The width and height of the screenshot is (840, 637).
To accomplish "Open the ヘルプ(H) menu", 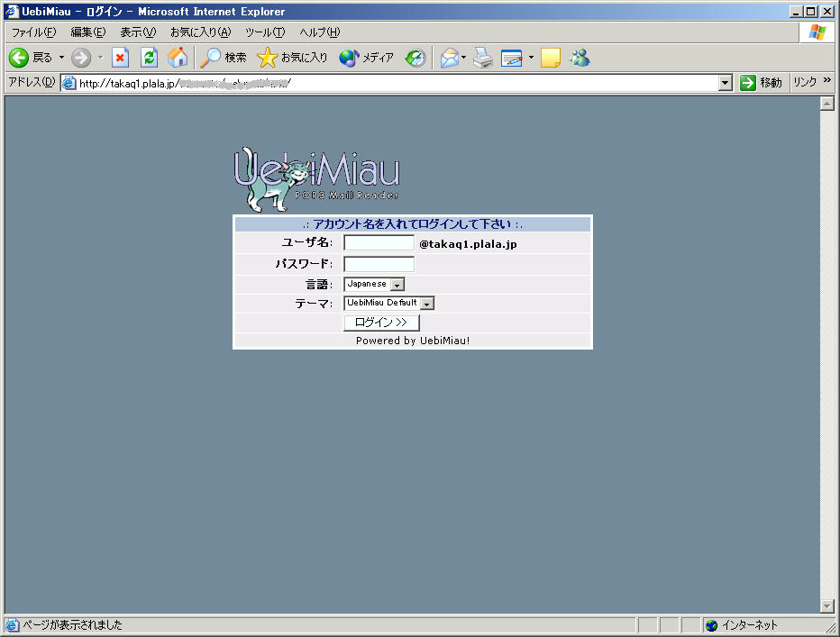I will [320, 32].
